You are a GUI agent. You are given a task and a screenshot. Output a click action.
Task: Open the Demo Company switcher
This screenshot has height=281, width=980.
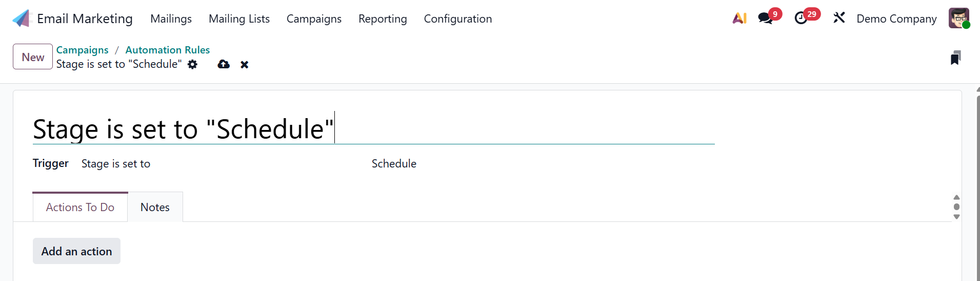(x=896, y=19)
